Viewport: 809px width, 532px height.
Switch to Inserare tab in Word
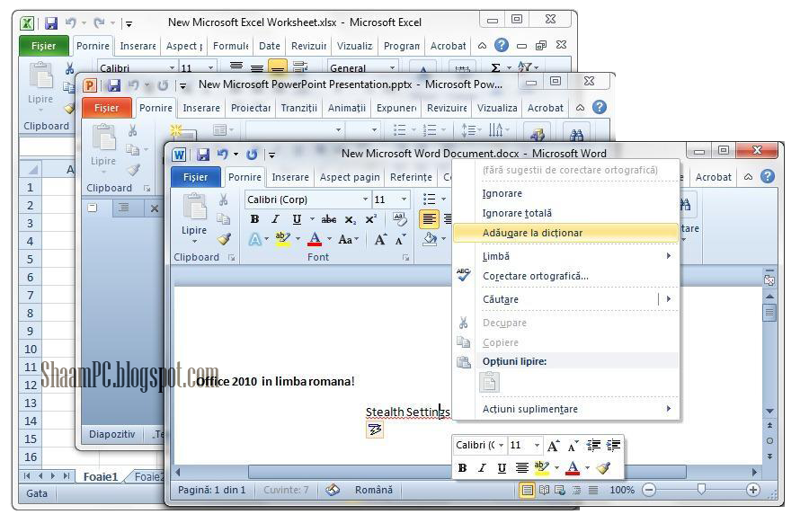290,177
